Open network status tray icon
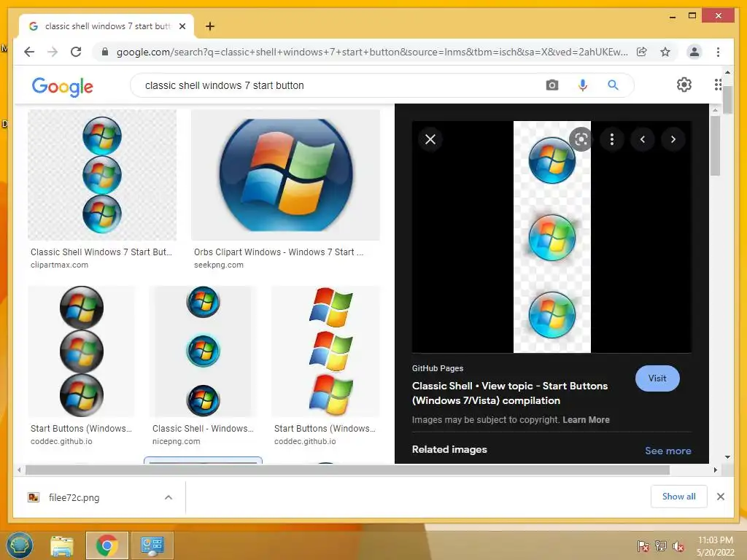 [x=661, y=545]
